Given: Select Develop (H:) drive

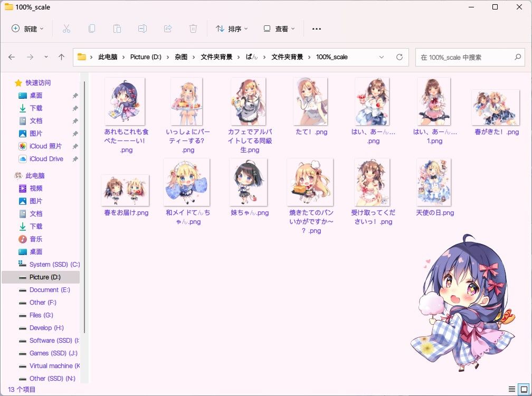Looking at the screenshot, I should 41,328.
